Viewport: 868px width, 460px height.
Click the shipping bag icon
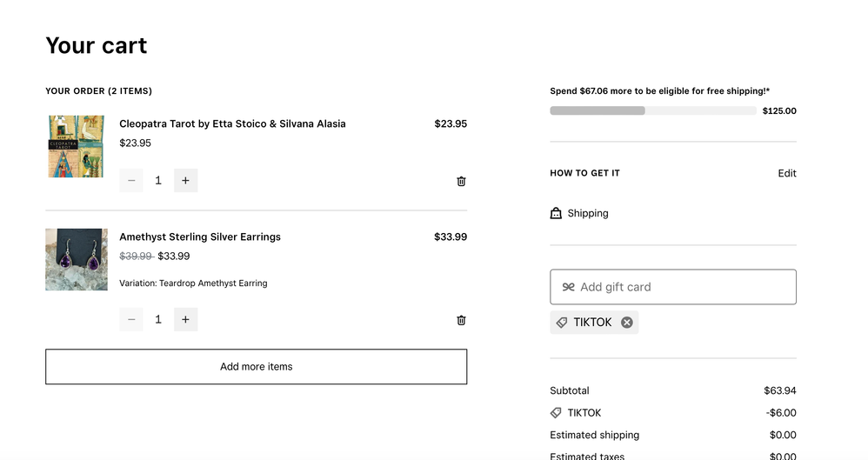[x=556, y=213]
